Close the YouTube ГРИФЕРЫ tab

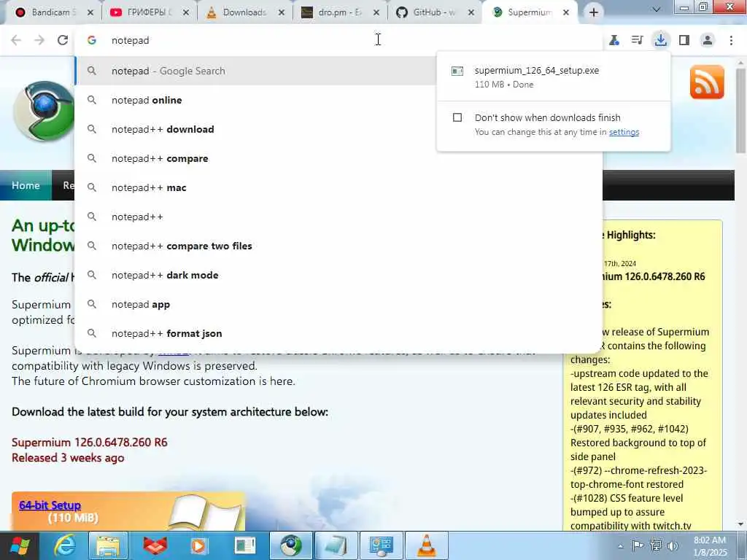pos(186,13)
